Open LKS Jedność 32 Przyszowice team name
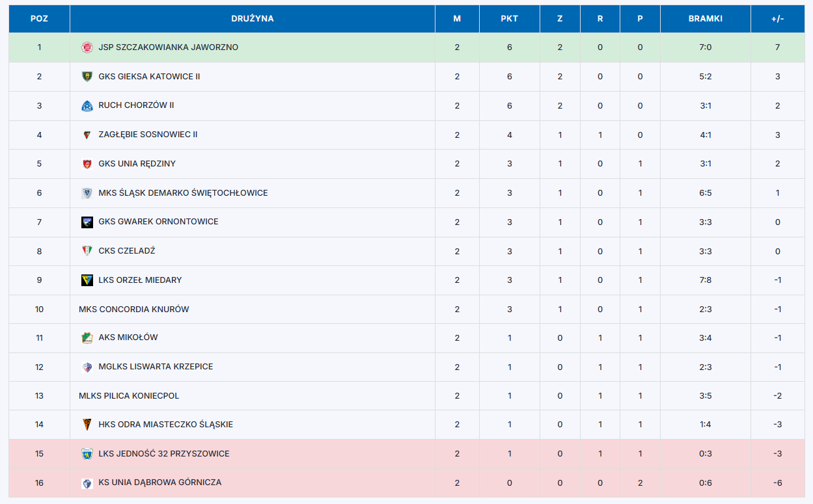Viewport: 813px width, 504px height. pyautogui.click(x=164, y=454)
